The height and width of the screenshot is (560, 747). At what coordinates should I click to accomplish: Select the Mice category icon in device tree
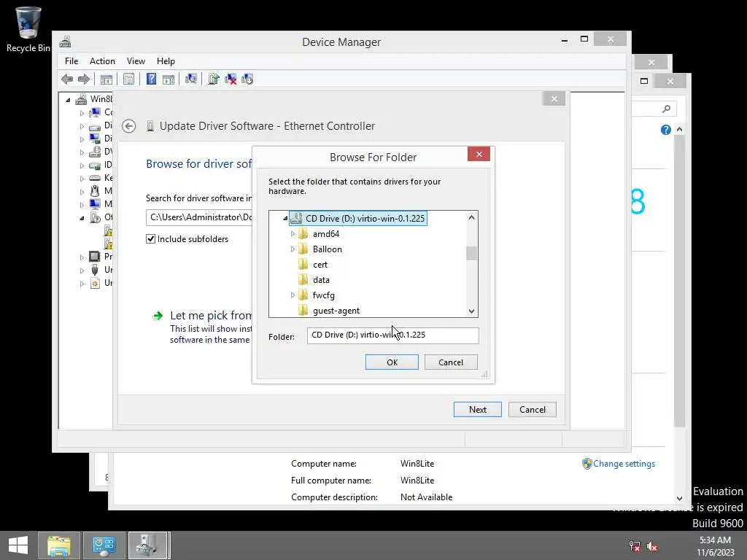click(95, 191)
